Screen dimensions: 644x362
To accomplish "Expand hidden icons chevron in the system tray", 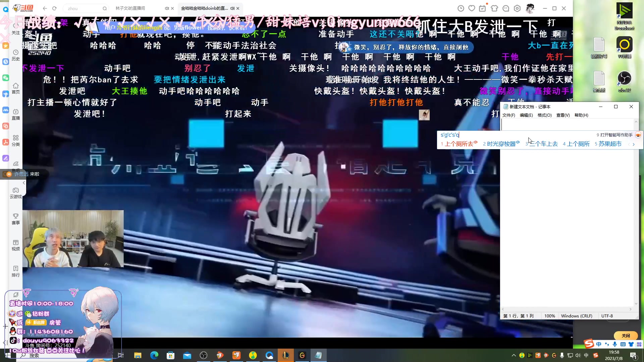I will click(514, 355).
